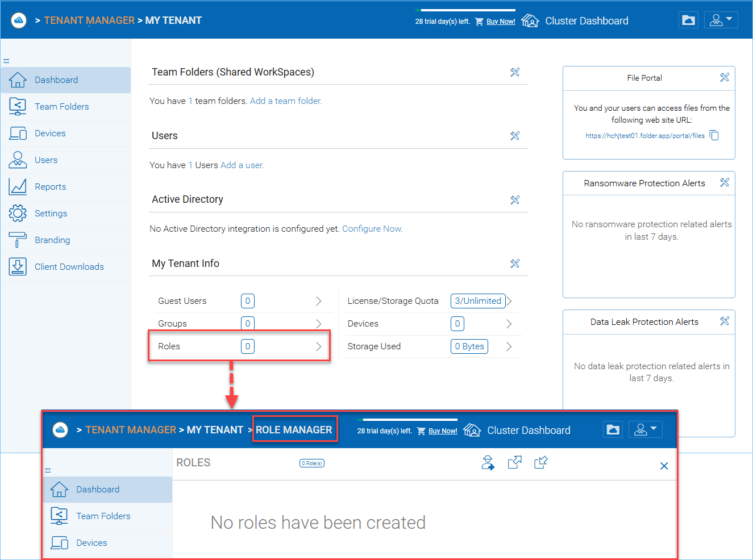Copy the File Portal URL with copy icon

pos(714,135)
